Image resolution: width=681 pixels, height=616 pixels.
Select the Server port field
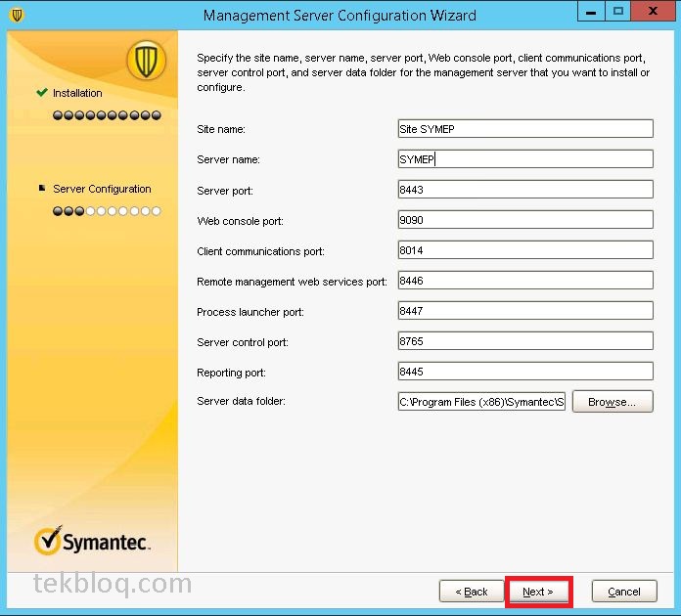(525, 190)
